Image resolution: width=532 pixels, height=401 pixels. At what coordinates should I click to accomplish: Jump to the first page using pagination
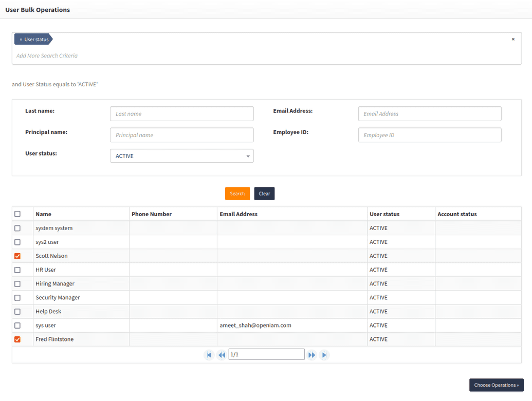coord(209,354)
